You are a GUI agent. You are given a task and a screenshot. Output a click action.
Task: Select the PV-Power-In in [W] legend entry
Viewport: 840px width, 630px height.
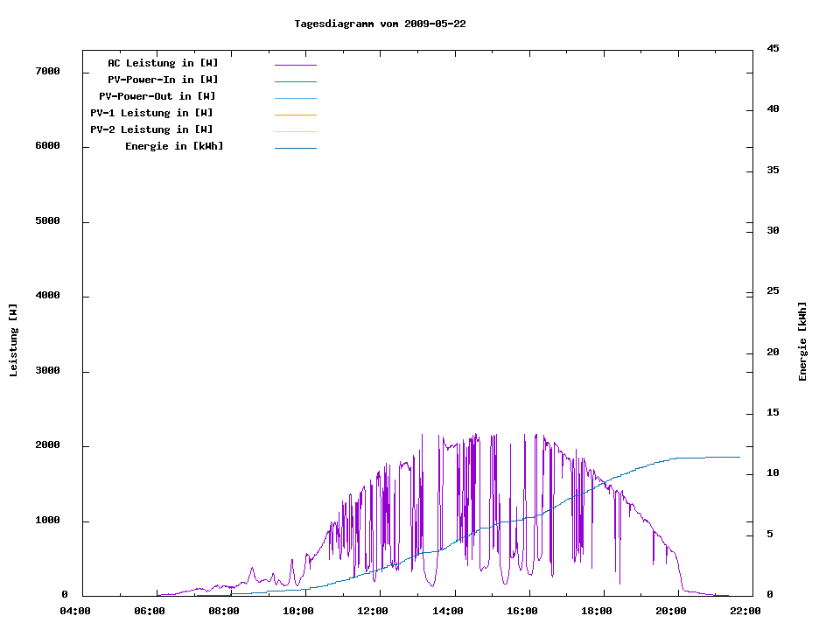(163, 80)
